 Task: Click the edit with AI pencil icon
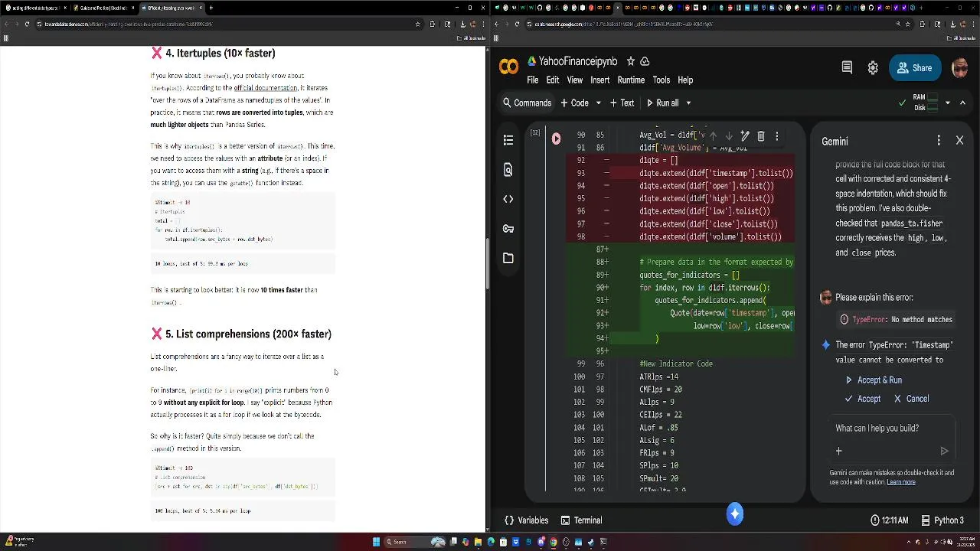click(x=745, y=136)
